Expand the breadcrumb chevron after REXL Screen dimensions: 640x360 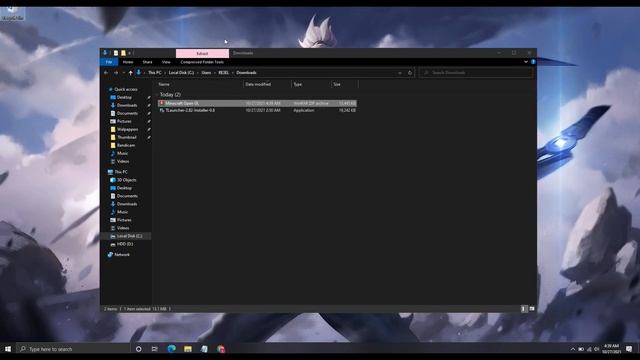click(x=232, y=73)
